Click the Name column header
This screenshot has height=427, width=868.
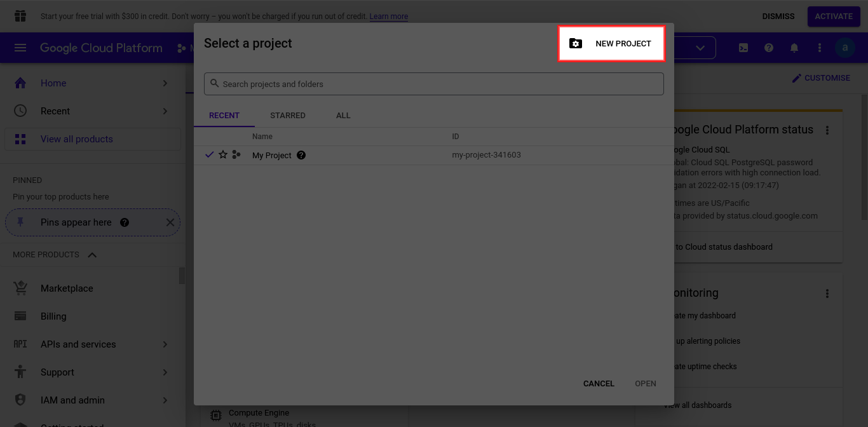pos(262,137)
